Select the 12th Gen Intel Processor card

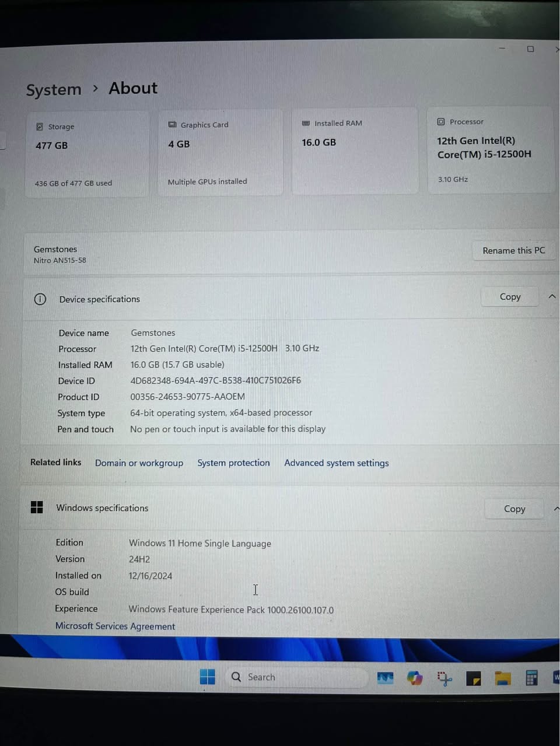[x=491, y=150]
